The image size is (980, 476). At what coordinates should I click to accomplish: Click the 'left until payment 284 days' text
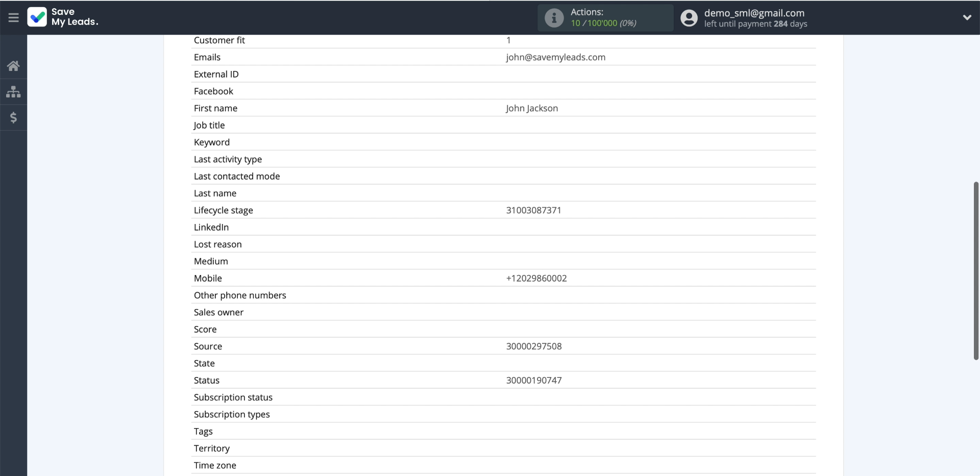click(x=755, y=24)
